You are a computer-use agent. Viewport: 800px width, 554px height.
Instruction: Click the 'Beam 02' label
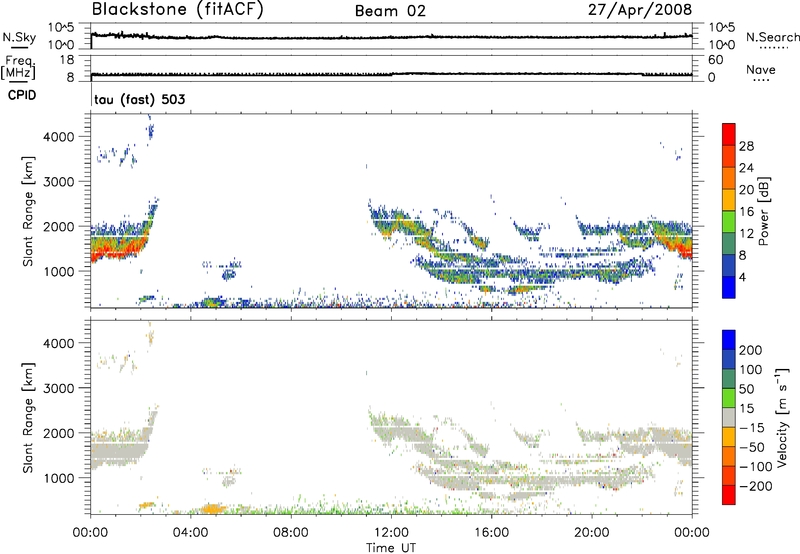[390, 11]
